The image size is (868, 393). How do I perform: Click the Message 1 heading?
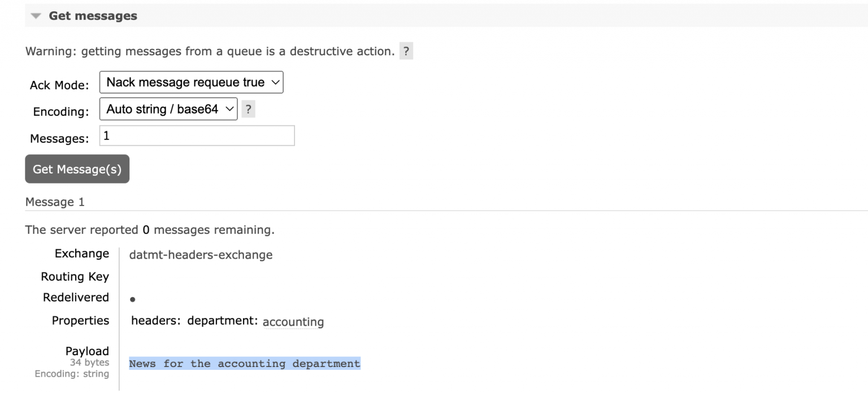click(x=55, y=202)
